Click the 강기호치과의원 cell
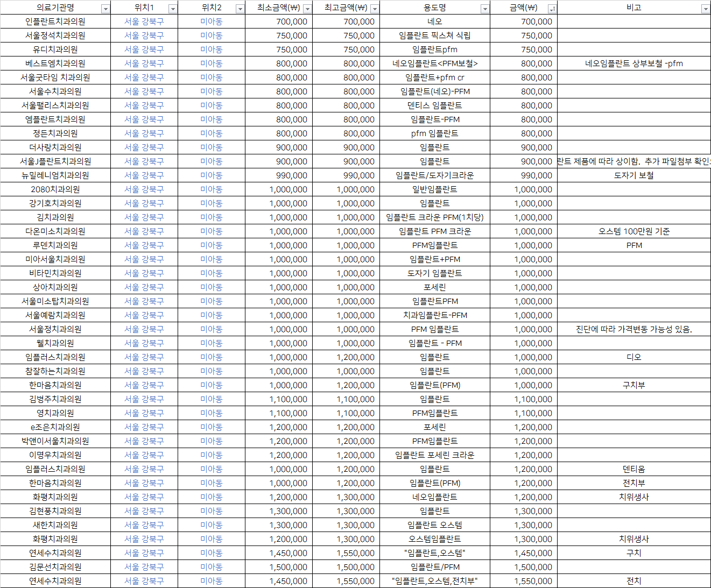This screenshot has width=711, height=588. click(x=55, y=203)
